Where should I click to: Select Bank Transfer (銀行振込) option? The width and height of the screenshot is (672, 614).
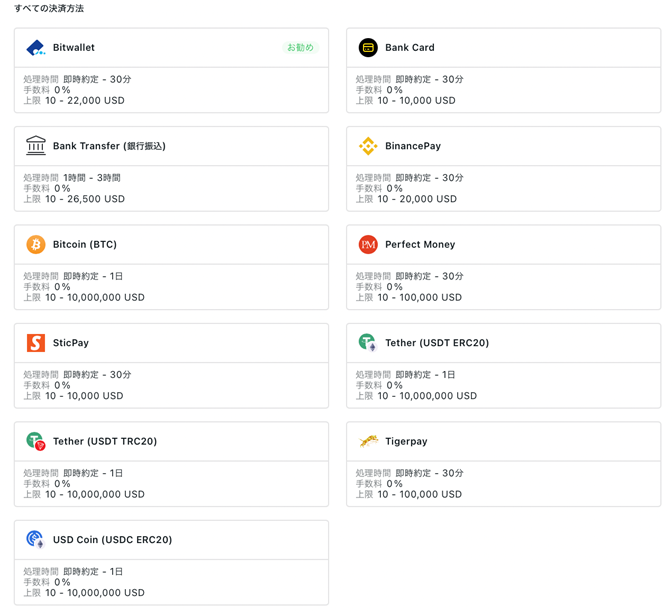pos(171,169)
